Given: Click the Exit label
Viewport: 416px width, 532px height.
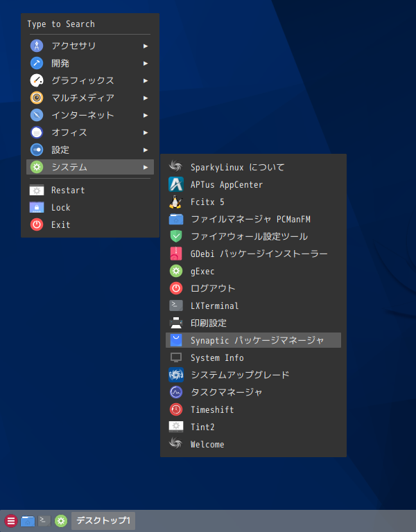Looking at the screenshot, I should (x=61, y=224).
